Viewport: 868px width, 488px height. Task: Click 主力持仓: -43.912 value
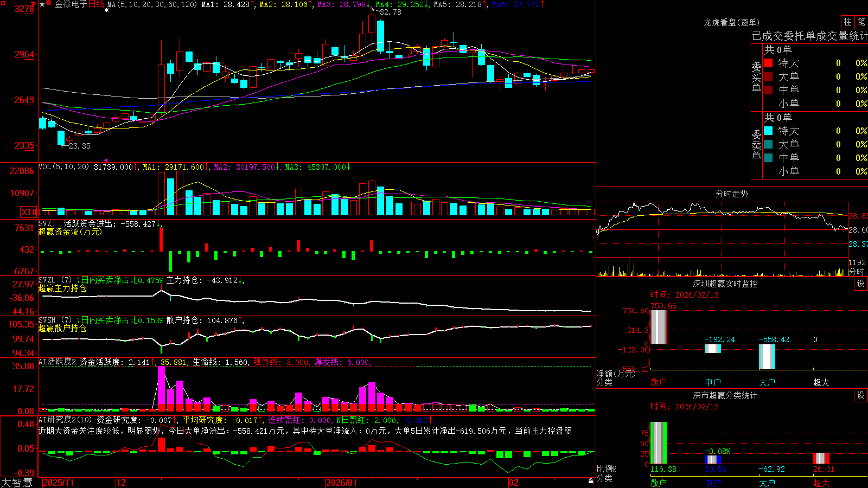(202, 280)
